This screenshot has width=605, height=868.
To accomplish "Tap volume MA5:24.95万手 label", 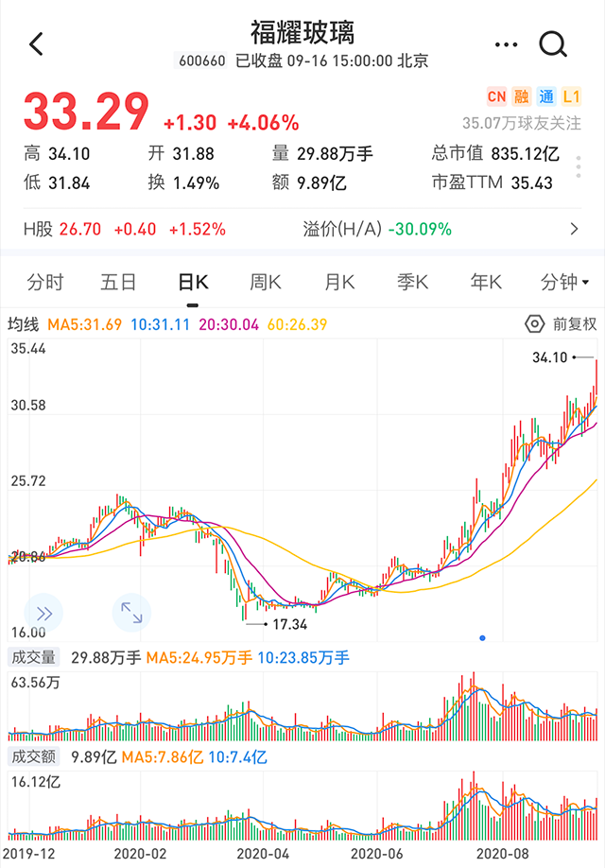I will [x=199, y=658].
